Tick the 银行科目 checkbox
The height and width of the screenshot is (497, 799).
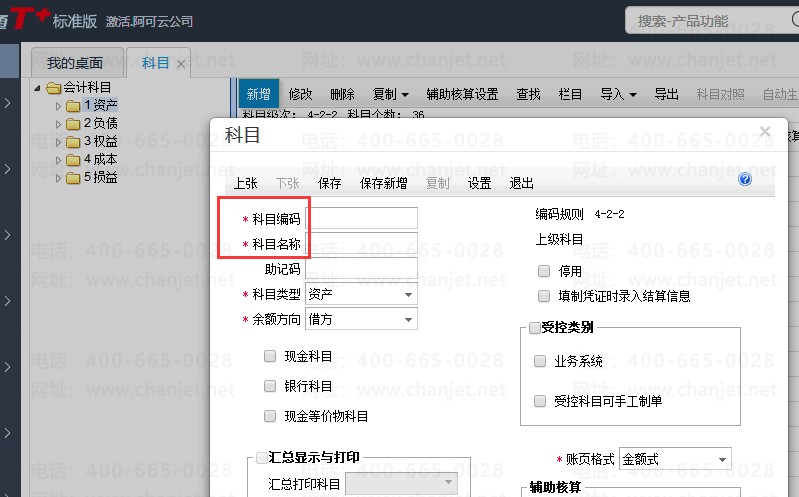tap(270, 386)
